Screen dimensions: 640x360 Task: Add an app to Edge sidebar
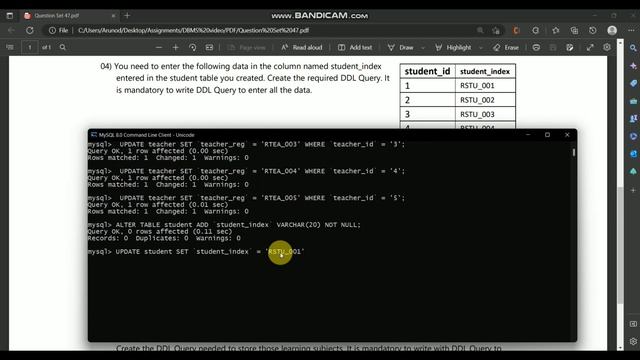[633, 190]
